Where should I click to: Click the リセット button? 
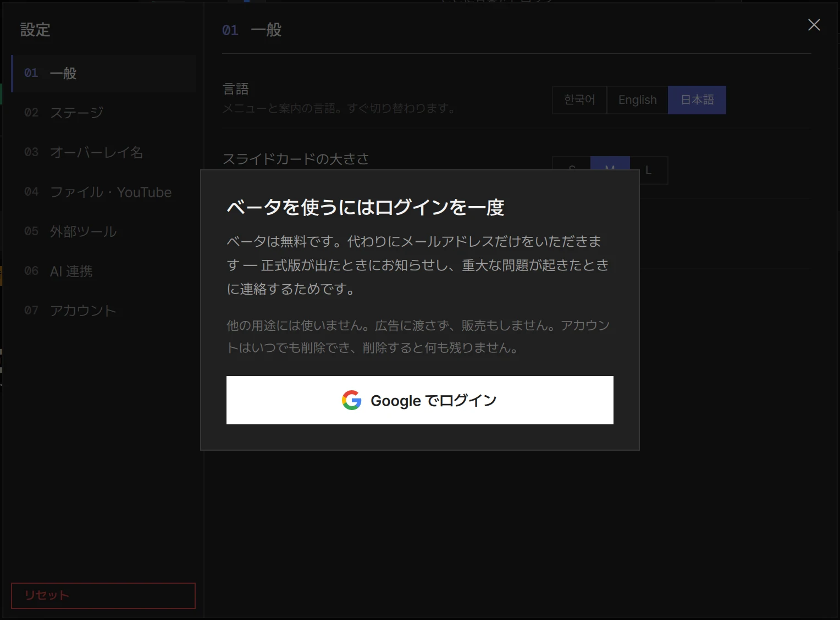click(x=103, y=596)
